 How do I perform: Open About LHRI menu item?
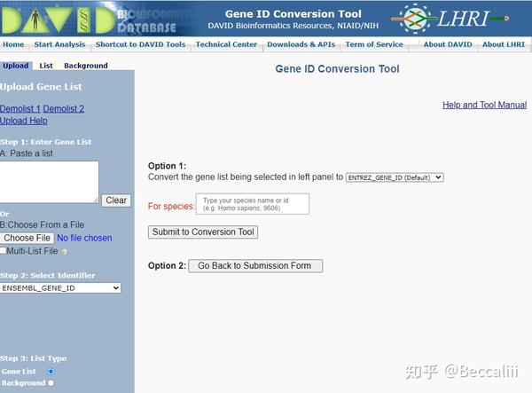pyautogui.click(x=504, y=44)
